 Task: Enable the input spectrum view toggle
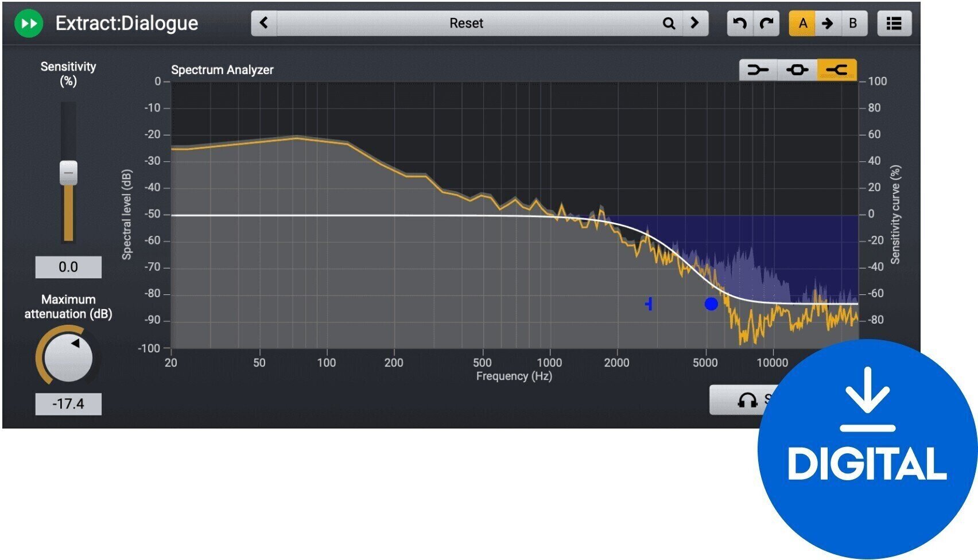point(757,69)
